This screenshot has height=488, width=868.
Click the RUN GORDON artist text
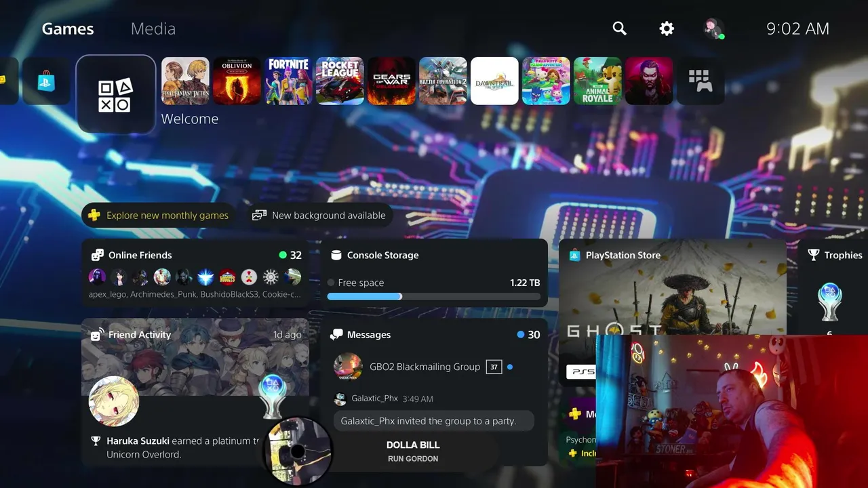(x=413, y=459)
